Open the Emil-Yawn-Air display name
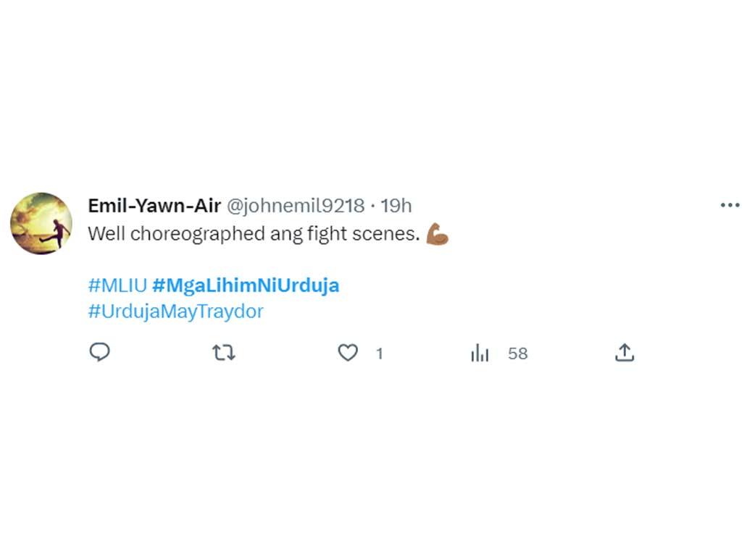 (x=154, y=206)
